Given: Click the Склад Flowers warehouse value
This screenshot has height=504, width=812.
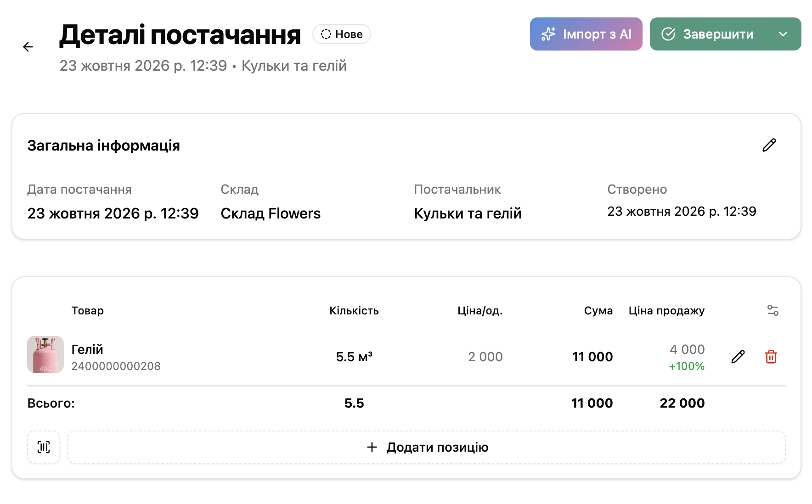Looking at the screenshot, I should (271, 213).
